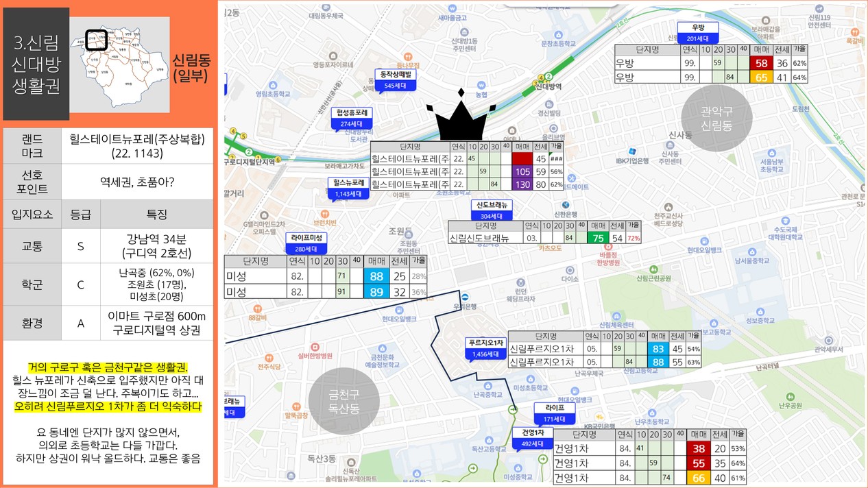The height and width of the screenshot is (488, 868).
Task: Click the orange 65 price in 우방 table
Action: [760, 77]
